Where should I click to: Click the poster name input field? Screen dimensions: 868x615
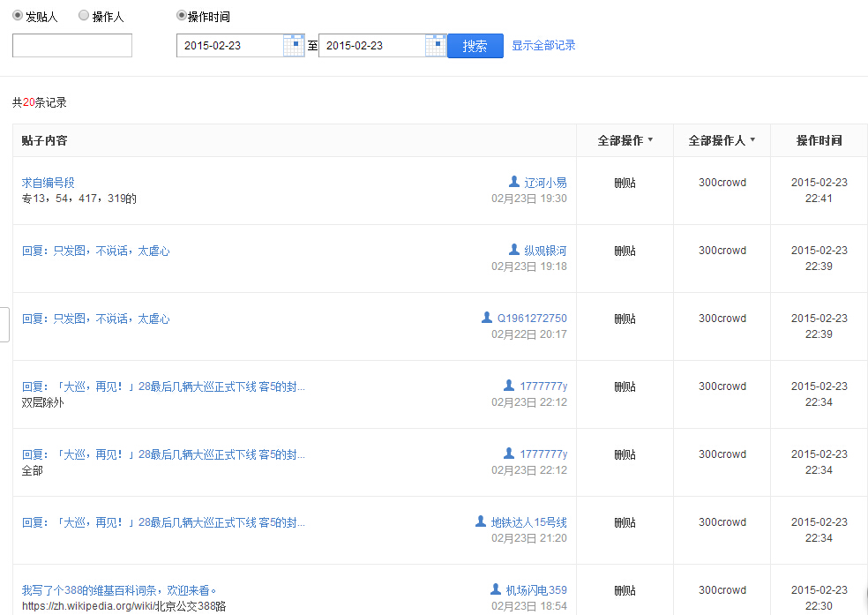coord(72,45)
